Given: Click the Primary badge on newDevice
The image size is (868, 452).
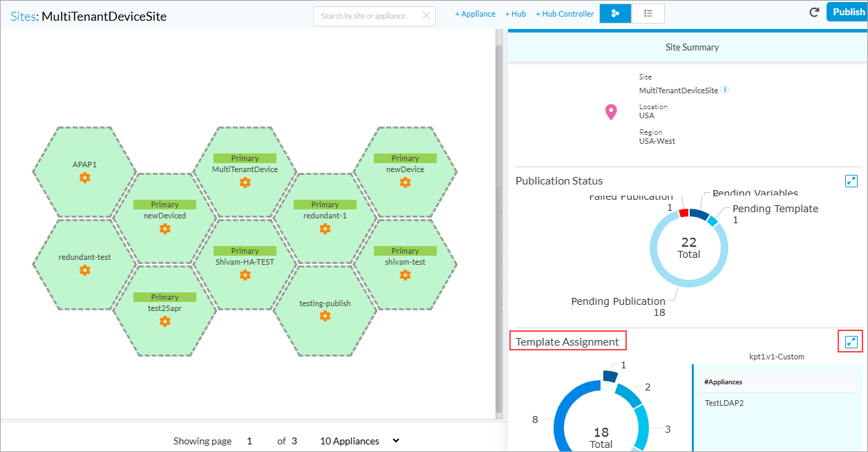Looking at the screenshot, I should [x=405, y=158].
